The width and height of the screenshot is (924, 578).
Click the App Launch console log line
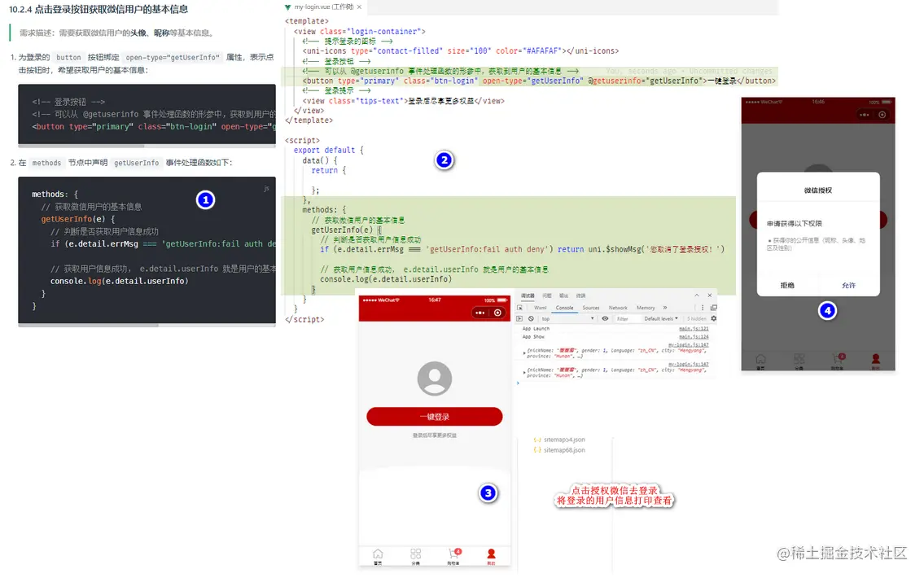[536, 329]
